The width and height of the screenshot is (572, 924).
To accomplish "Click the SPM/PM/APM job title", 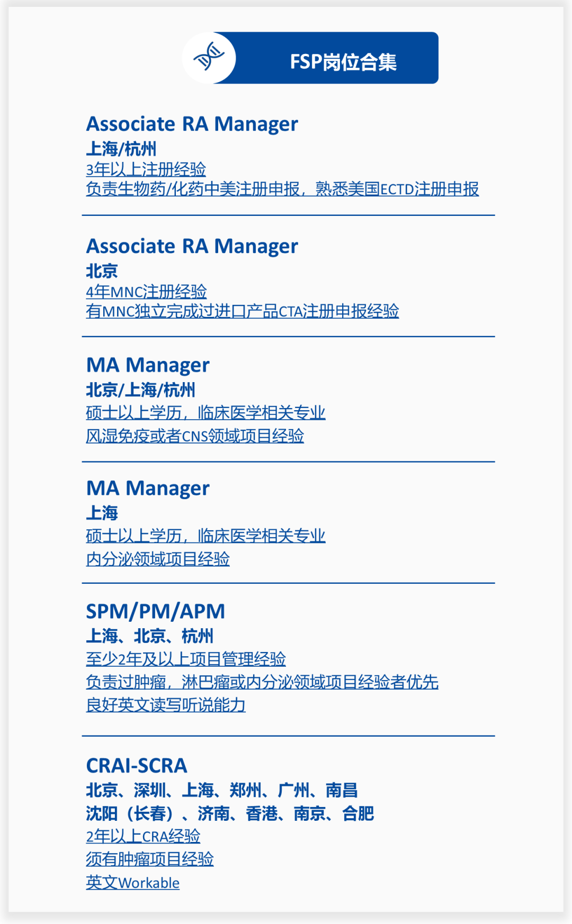I will click(x=155, y=611).
